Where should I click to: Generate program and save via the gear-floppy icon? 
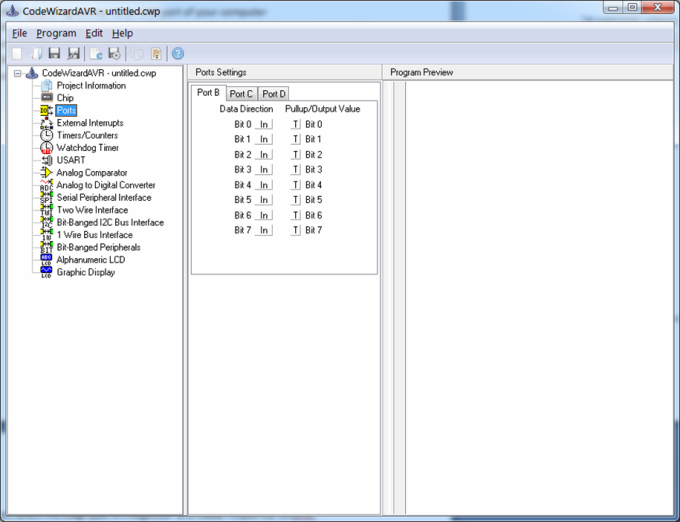[114, 53]
